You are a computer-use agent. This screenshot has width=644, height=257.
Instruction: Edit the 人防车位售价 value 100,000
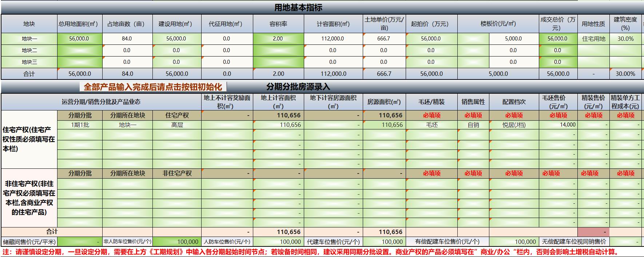278,242
